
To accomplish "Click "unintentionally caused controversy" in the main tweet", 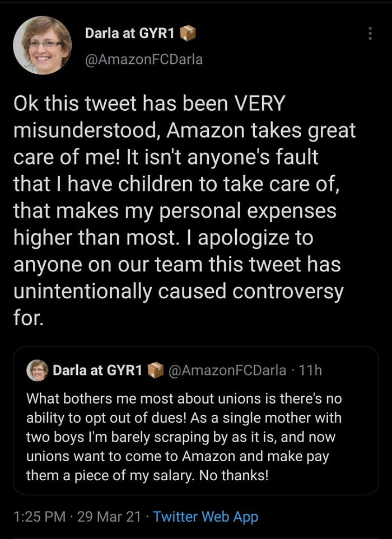I will coord(178,292).
